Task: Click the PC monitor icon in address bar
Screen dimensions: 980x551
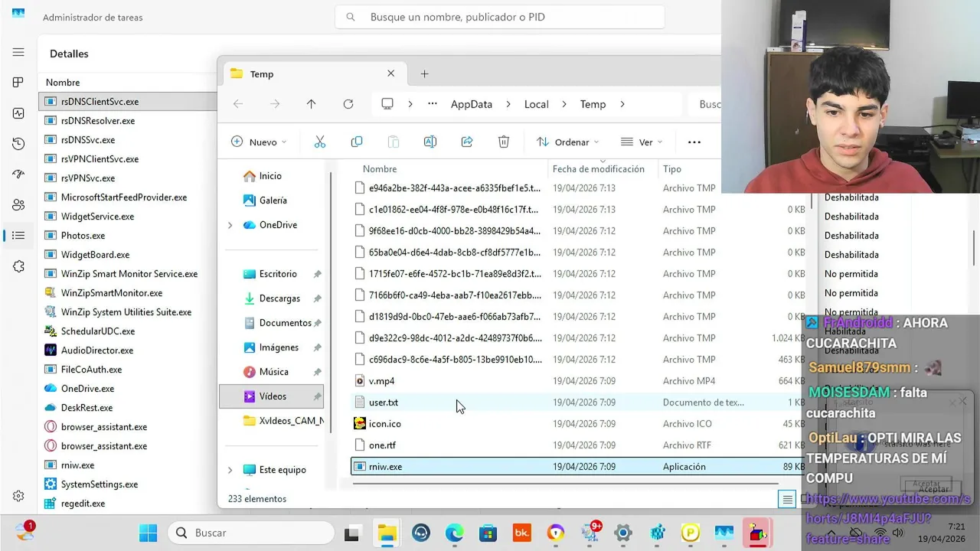Action: (387, 104)
